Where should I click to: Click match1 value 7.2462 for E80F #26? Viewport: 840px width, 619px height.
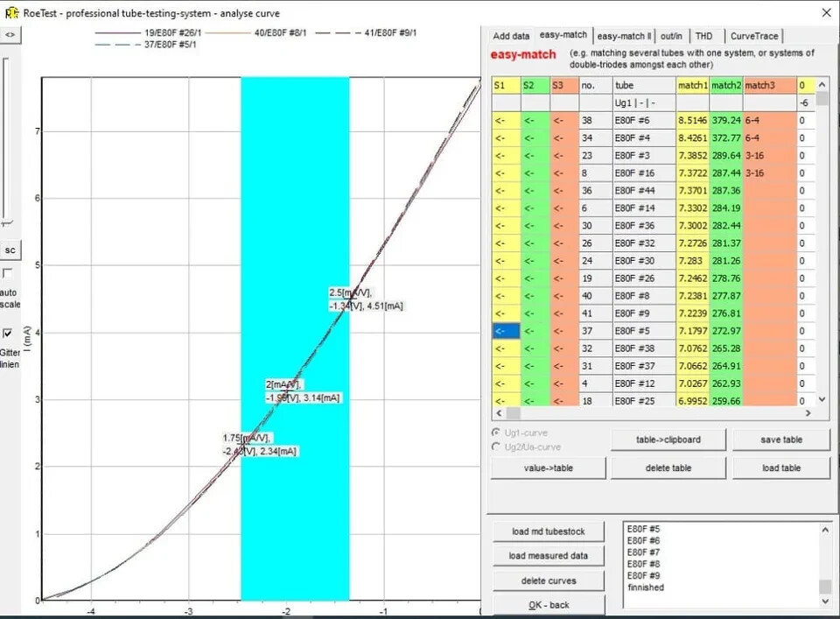(x=692, y=278)
